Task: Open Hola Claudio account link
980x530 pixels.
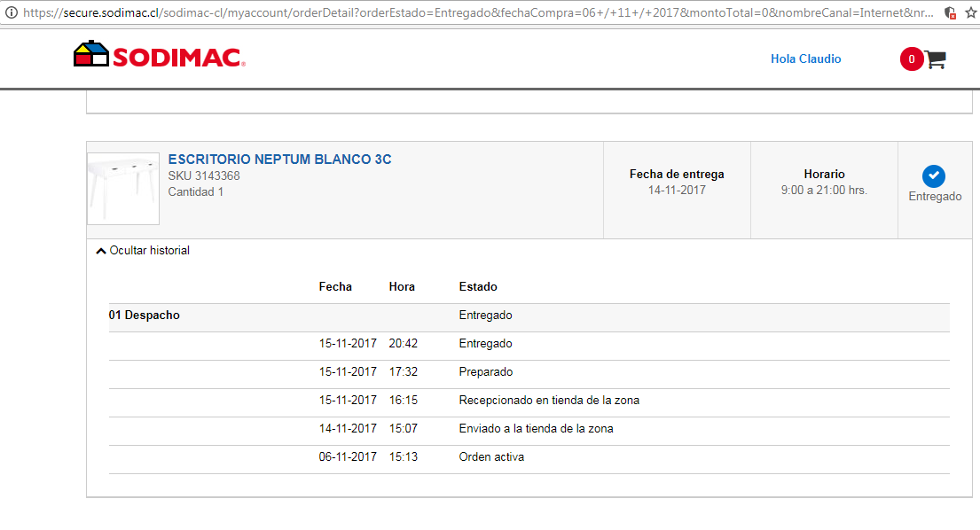Action: click(805, 58)
